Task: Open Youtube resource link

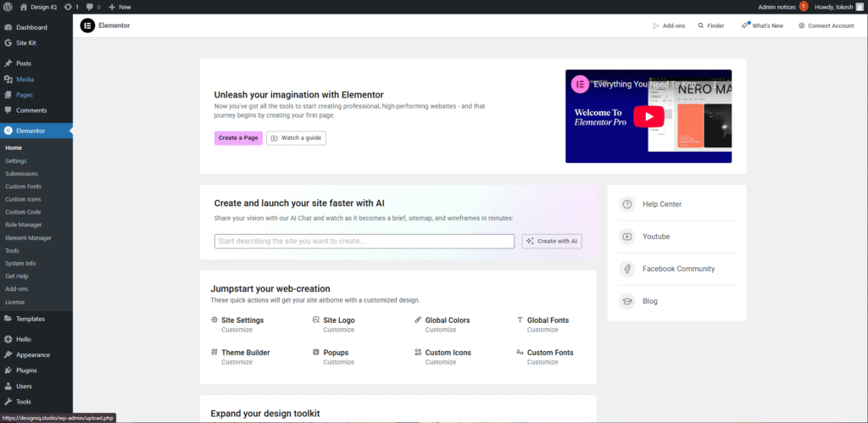Action: [x=656, y=237]
